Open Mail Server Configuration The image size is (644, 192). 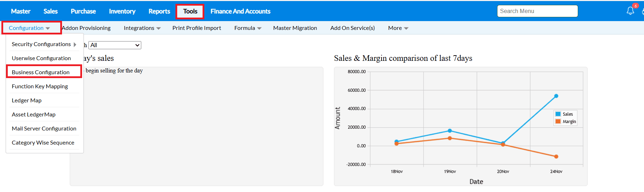click(44, 128)
